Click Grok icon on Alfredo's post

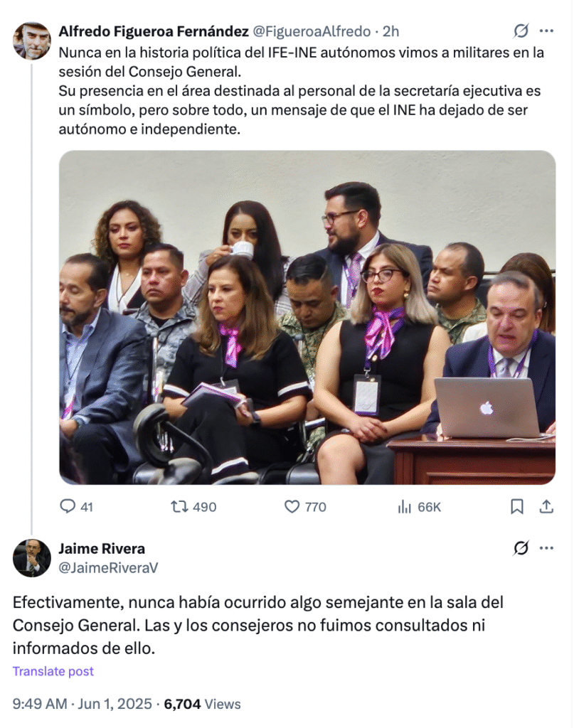coord(521,31)
